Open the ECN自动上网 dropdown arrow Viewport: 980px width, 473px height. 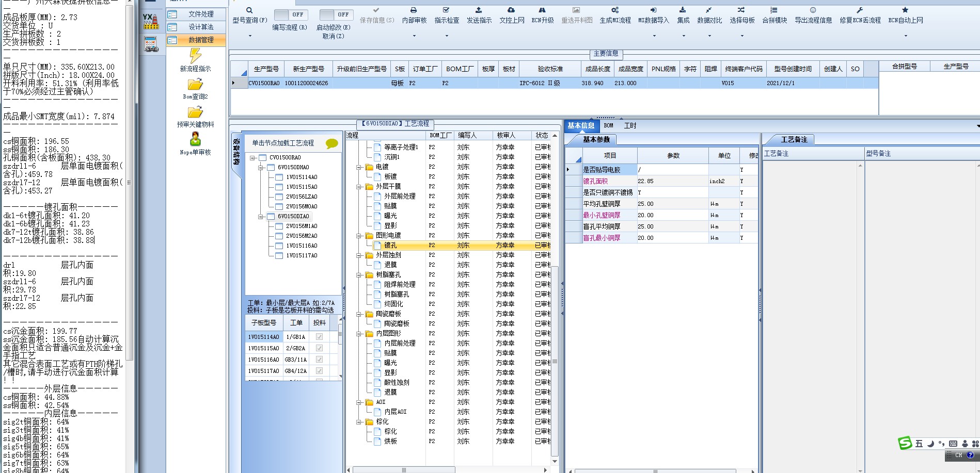[906, 36]
